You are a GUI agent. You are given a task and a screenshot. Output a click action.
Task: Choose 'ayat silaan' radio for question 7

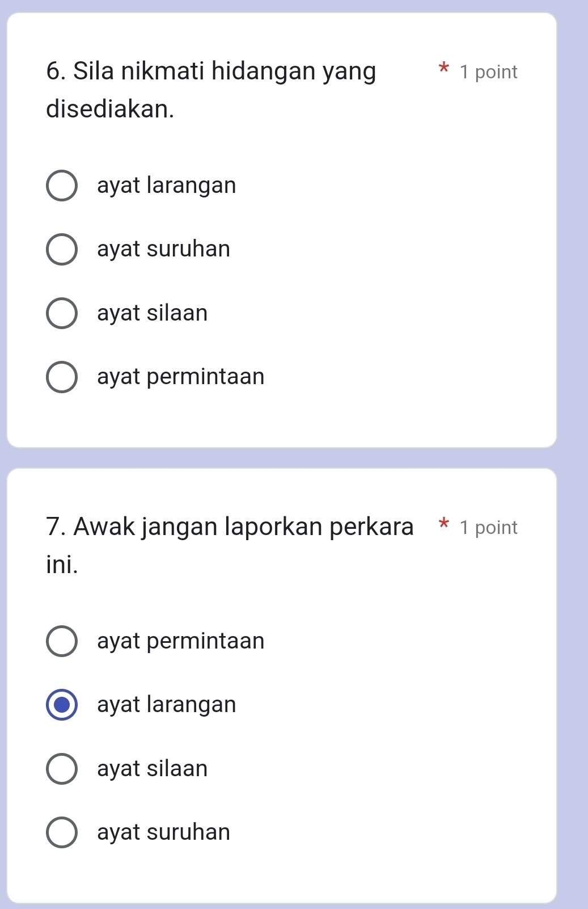click(x=62, y=769)
